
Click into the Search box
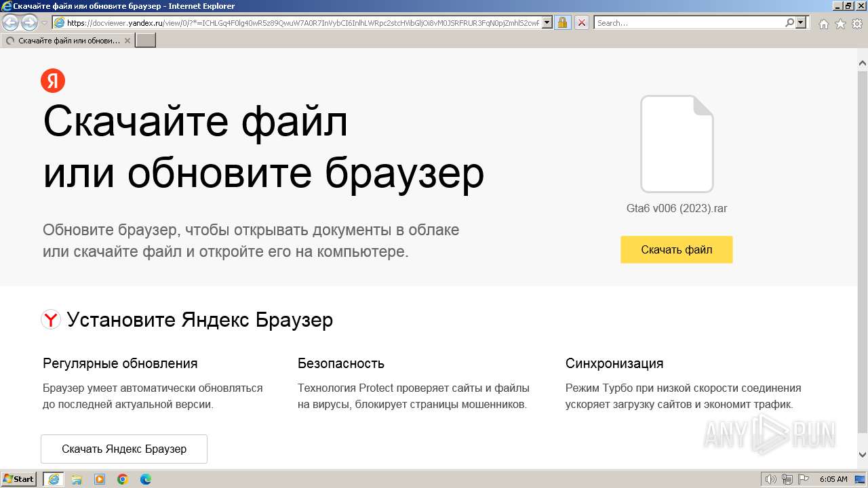689,22
